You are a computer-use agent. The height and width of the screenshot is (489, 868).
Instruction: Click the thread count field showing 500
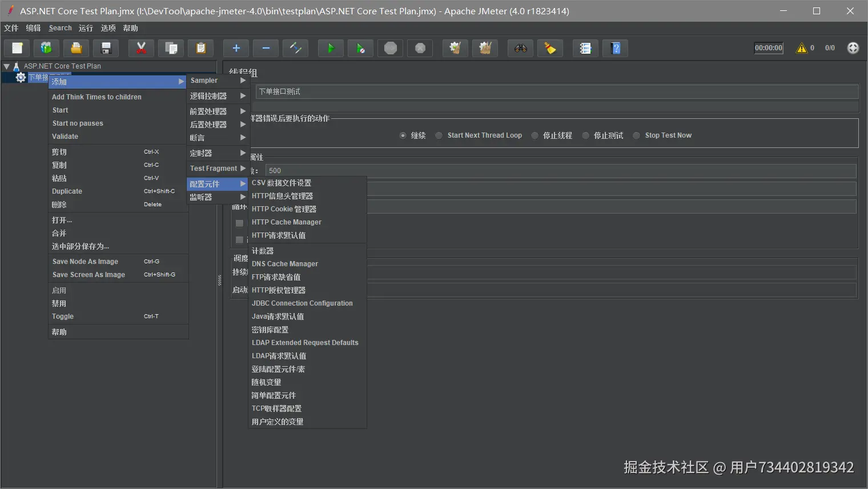pos(561,171)
